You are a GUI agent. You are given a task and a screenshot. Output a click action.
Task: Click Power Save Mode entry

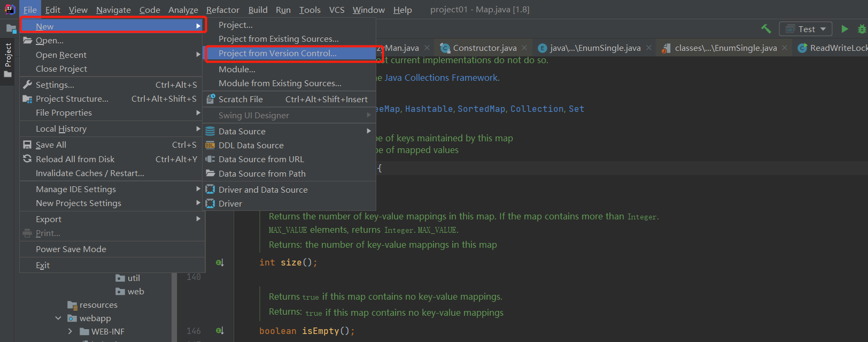112,249
